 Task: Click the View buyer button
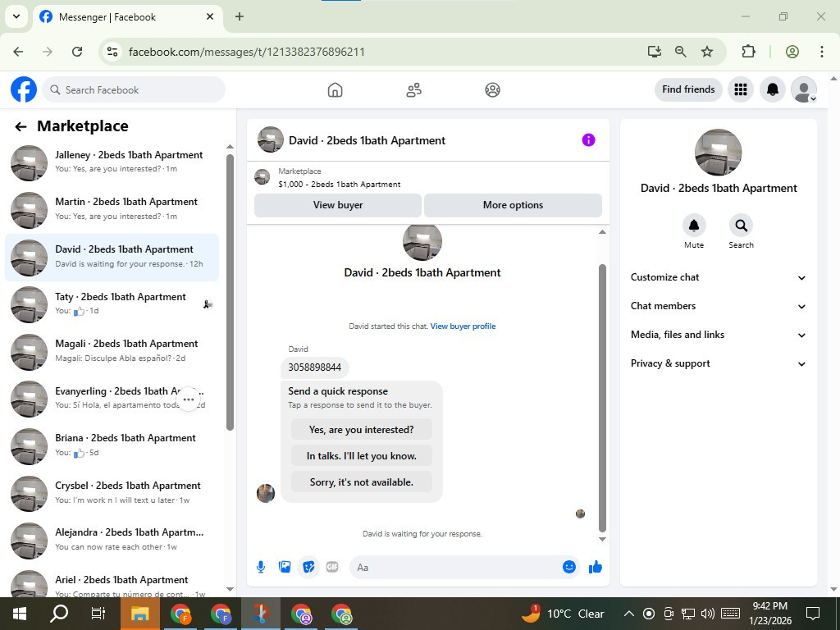(338, 205)
